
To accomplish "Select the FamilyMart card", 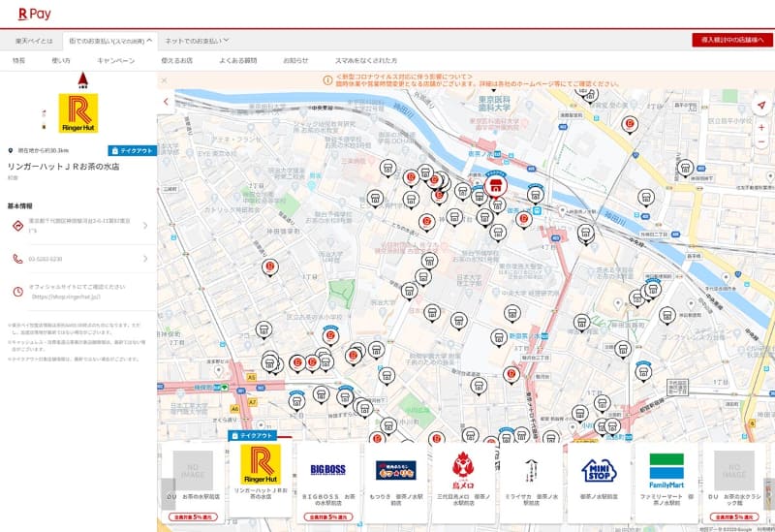I will [666, 482].
